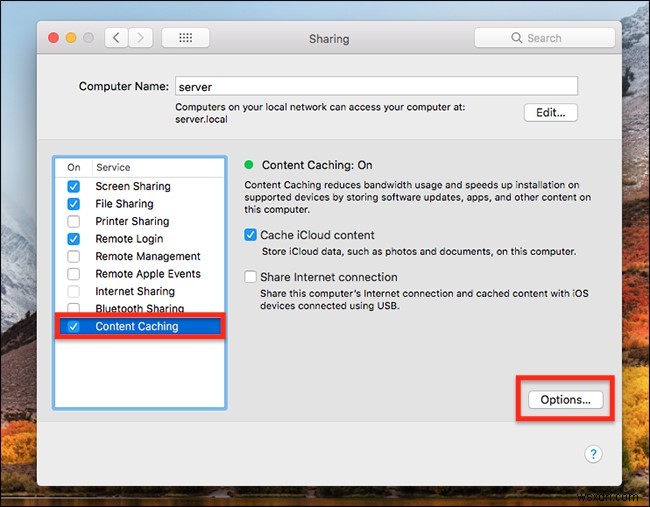Enable the Internet Sharing checkbox
Viewport: 650px width, 507px height.
point(74,291)
